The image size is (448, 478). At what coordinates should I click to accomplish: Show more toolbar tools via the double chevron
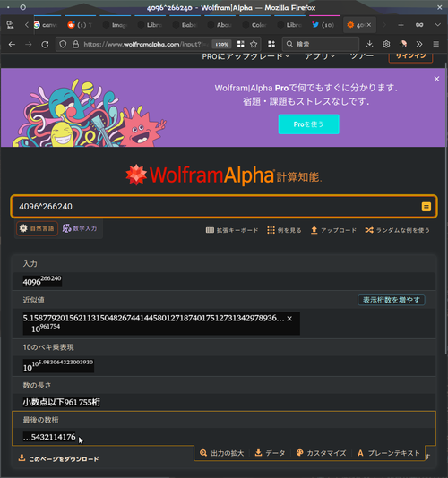tap(419, 45)
